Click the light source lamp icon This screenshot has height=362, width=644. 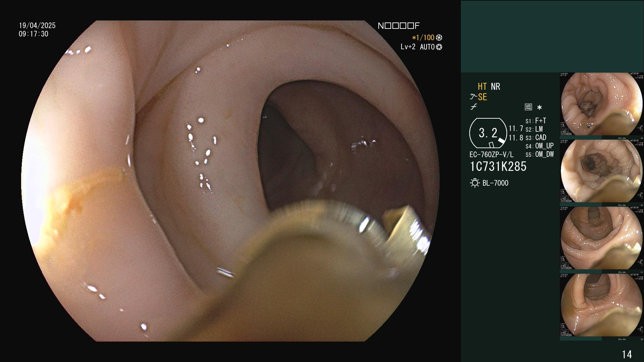coord(475,183)
